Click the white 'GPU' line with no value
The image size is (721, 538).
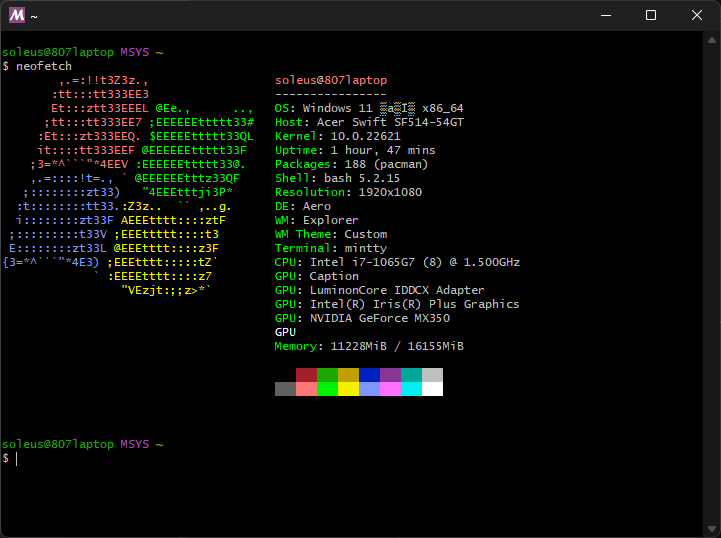pyautogui.click(x=286, y=332)
